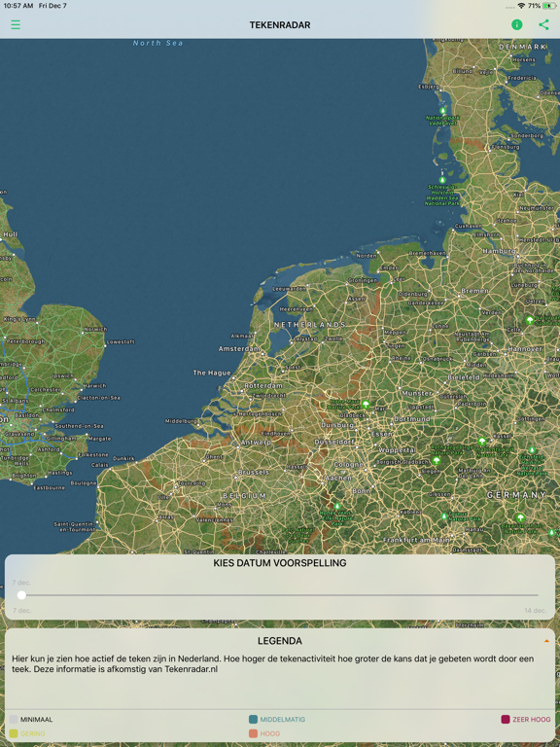Click the HOOG legend label
The height and width of the screenshot is (747, 560).
click(x=270, y=733)
